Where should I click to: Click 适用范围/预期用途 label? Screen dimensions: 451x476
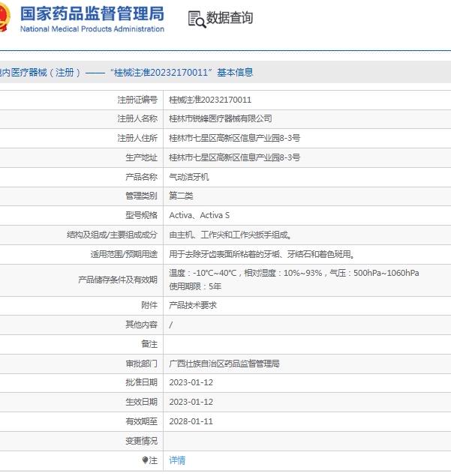point(124,254)
